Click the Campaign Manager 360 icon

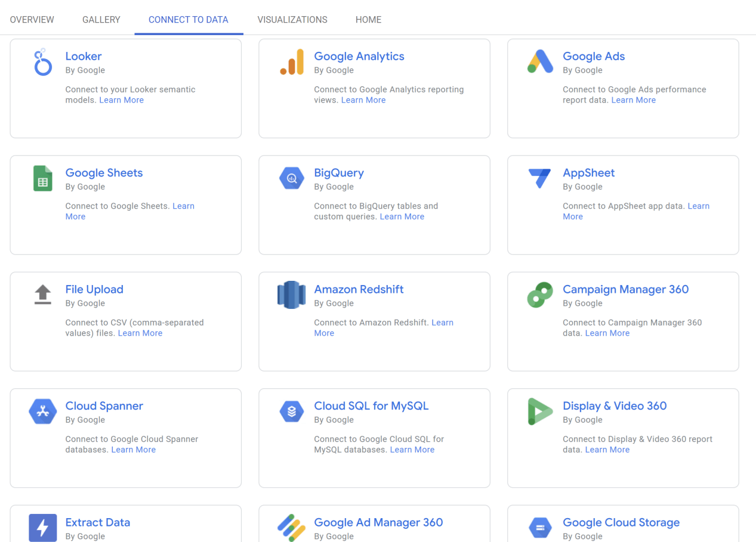pos(540,295)
